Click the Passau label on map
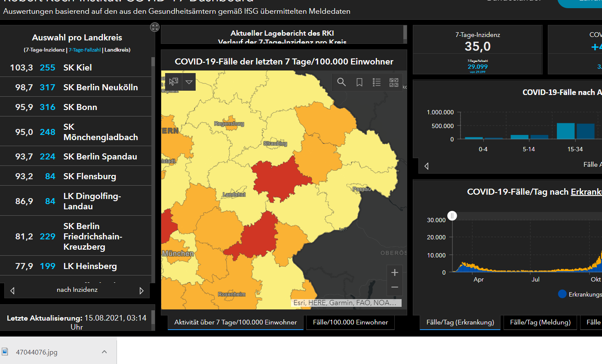 tap(361, 189)
